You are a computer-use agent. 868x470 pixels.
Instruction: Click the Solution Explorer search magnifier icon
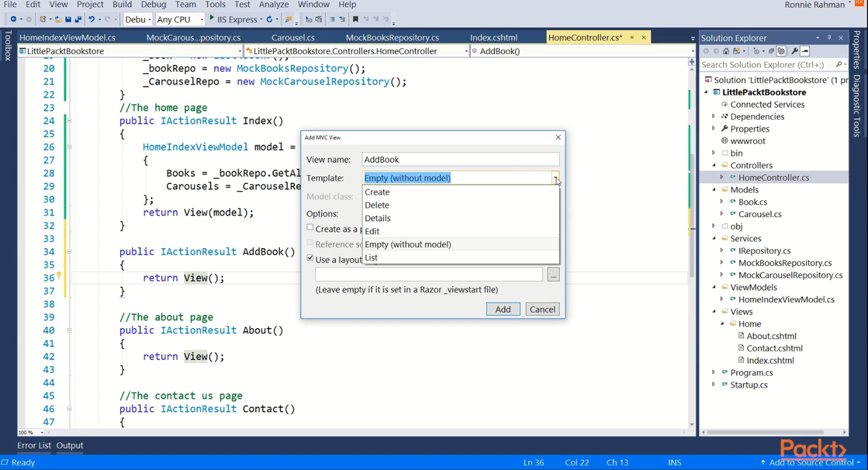pyautogui.click(x=838, y=64)
